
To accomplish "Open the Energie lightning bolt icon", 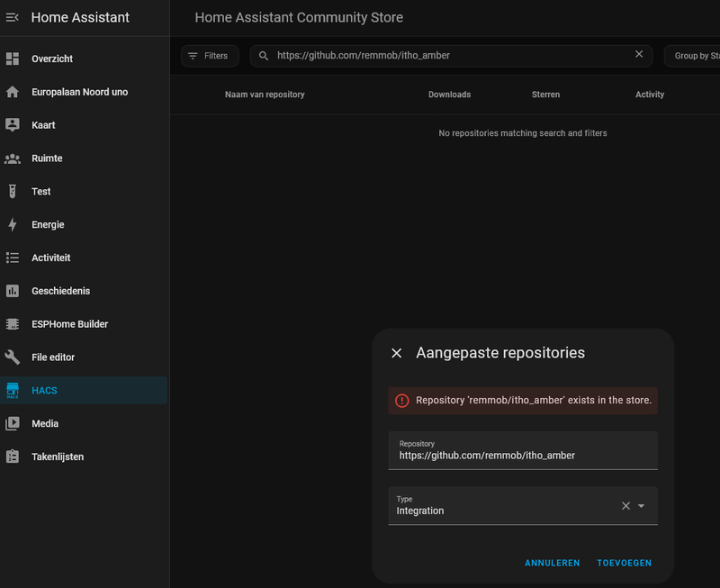I will [x=13, y=224].
